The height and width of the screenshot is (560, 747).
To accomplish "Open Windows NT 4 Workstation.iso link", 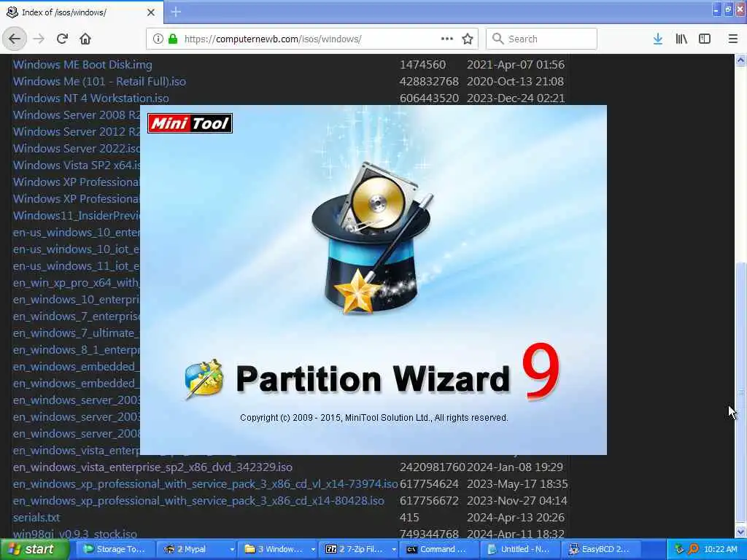I will pos(90,98).
